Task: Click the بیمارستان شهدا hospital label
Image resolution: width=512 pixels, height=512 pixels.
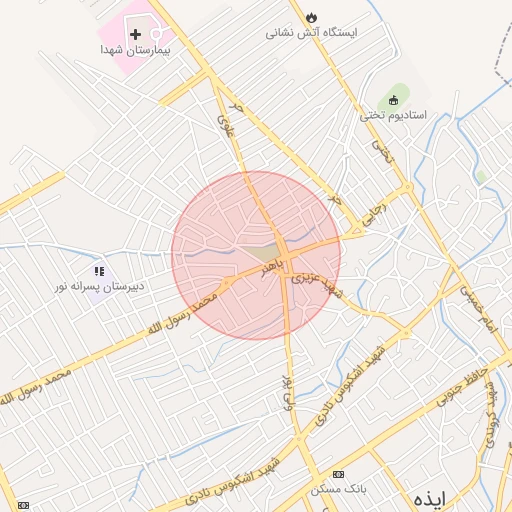Action: [135, 50]
